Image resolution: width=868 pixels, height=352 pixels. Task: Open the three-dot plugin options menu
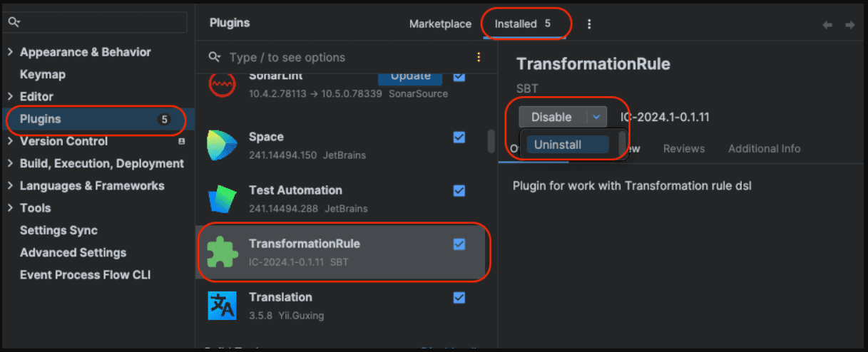pyautogui.click(x=589, y=24)
